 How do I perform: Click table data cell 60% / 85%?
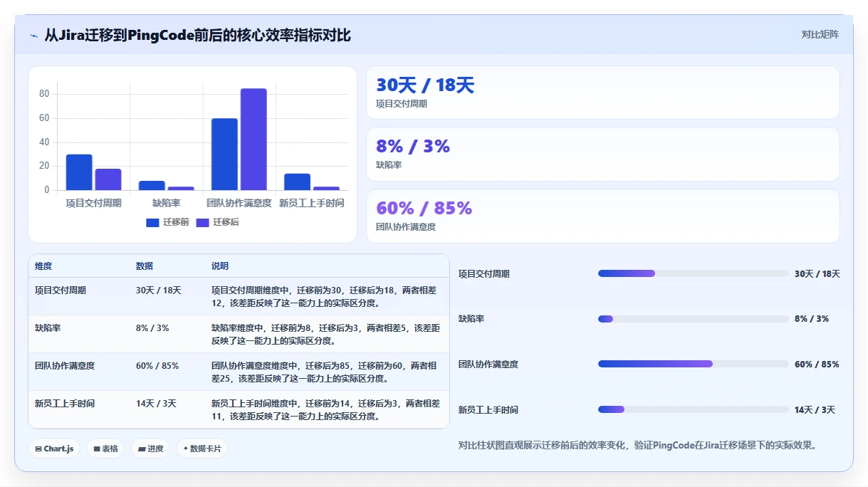point(157,366)
